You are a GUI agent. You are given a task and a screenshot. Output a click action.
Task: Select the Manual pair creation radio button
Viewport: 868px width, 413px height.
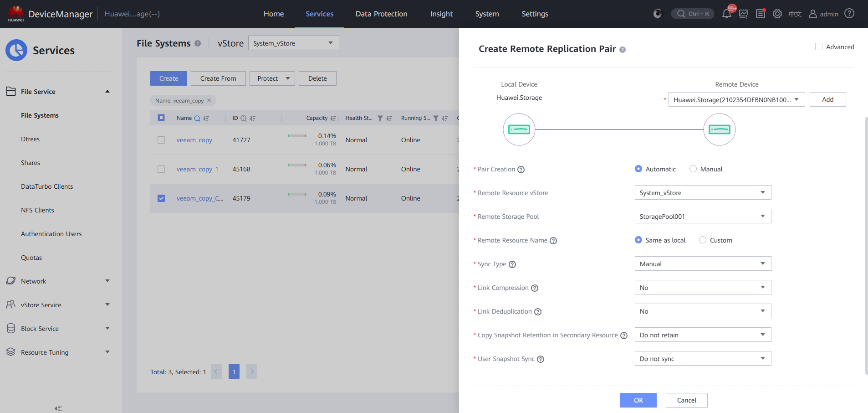coord(693,169)
